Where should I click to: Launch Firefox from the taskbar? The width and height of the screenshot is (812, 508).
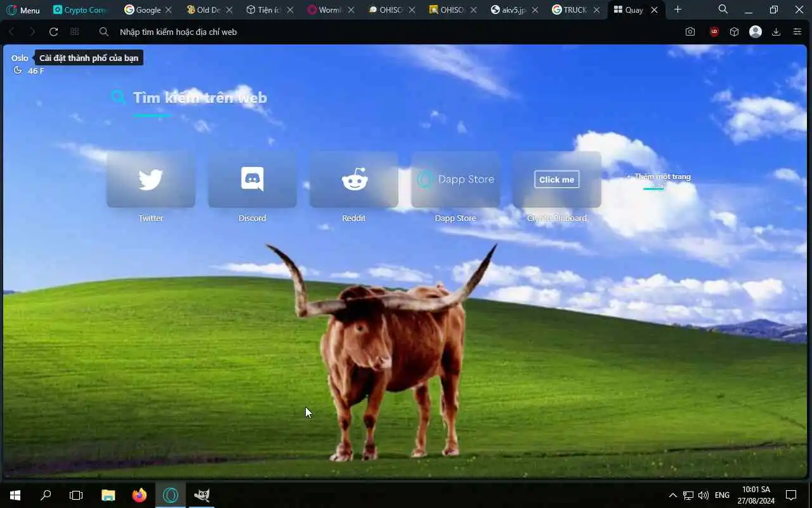coord(140,495)
